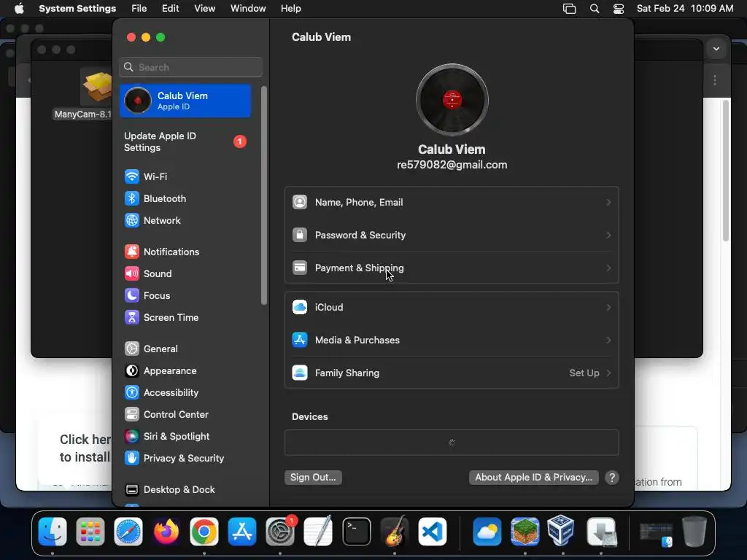
Task: Launch Firefox from the Dock
Action: click(x=166, y=532)
